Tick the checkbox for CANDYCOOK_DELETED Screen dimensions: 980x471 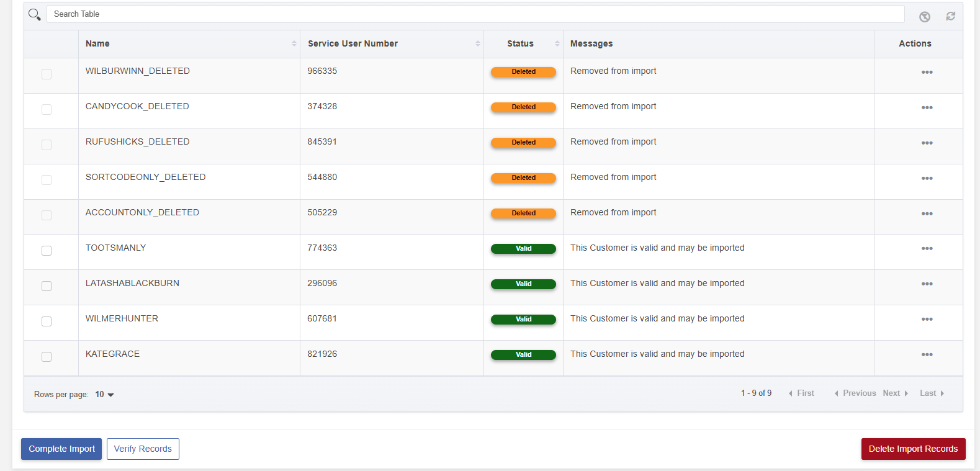click(47, 110)
